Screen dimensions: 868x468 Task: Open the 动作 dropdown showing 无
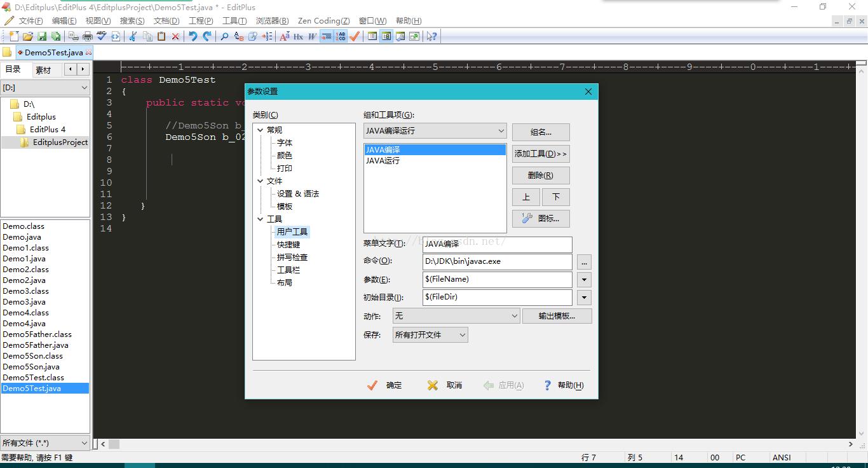(456, 315)
